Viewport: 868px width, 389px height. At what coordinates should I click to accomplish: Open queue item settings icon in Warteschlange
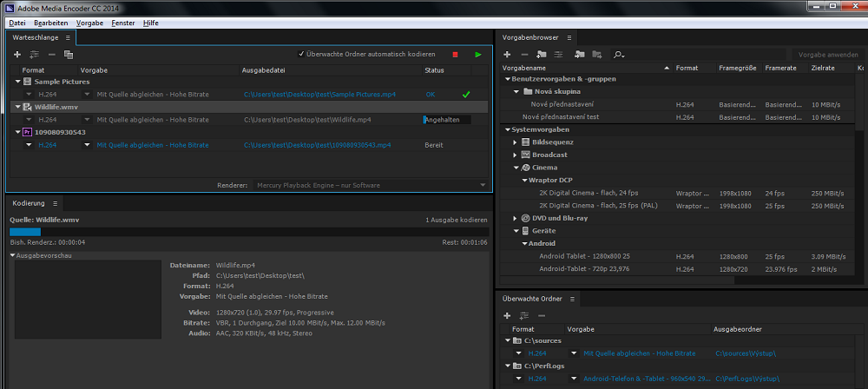click(x=35, y=55)
